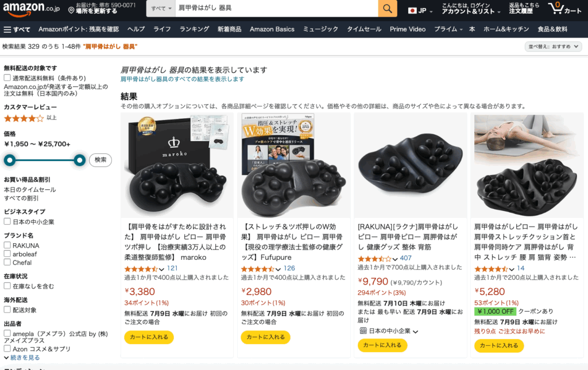Check the RAKUNA brand checkbox
This screenshot has height=370, width=588.
pos(7,246)
